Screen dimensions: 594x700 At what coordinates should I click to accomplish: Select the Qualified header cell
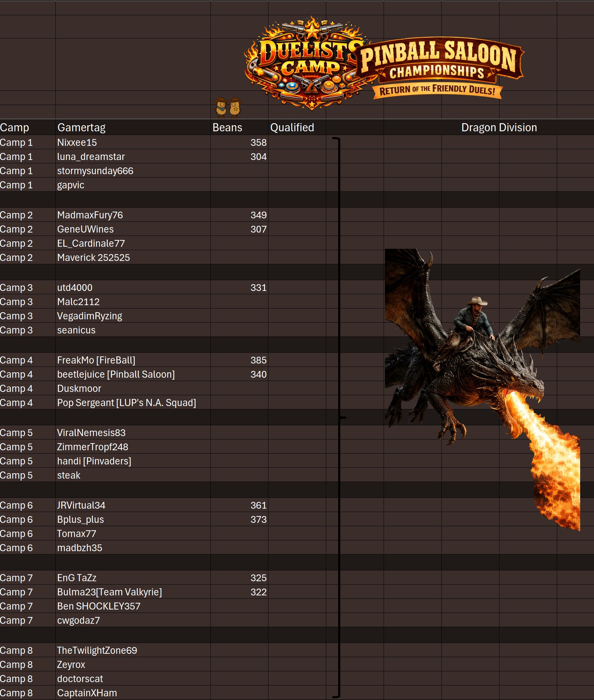(x=297, y=128)
